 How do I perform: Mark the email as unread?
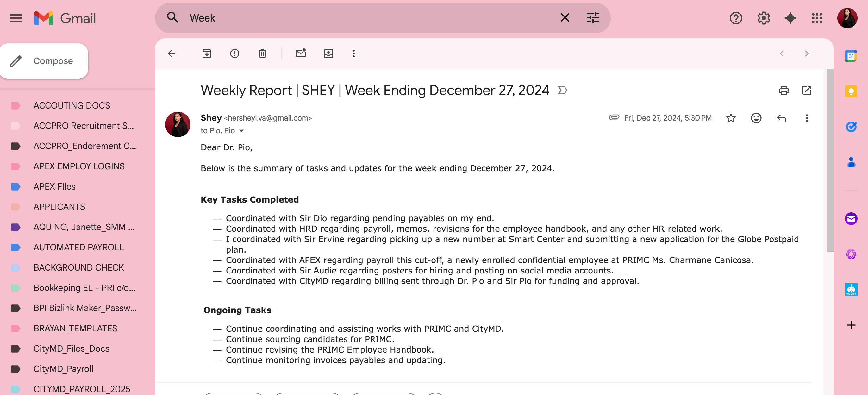300,53
